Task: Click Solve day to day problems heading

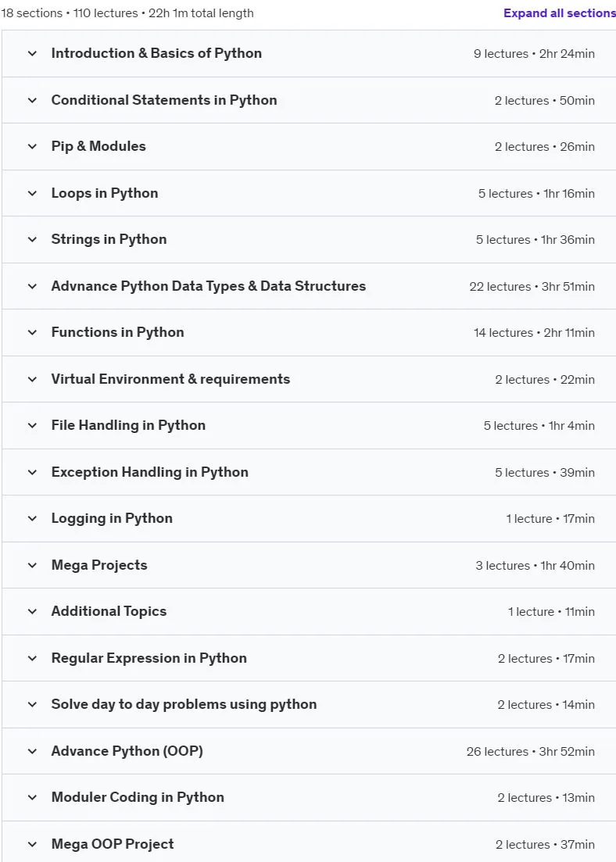Action: 184,704
